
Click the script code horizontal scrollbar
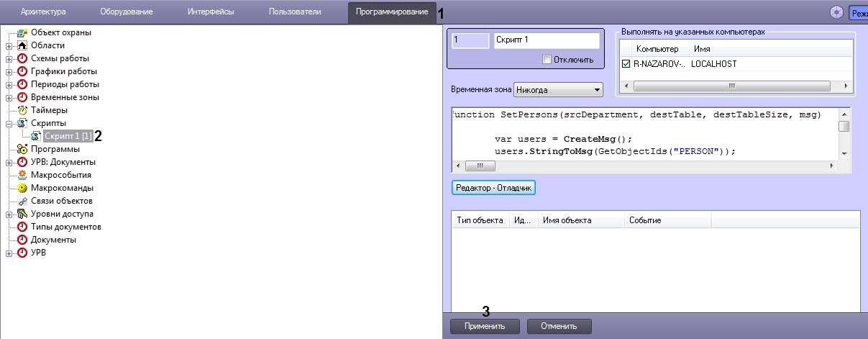[x=645, y=166]
